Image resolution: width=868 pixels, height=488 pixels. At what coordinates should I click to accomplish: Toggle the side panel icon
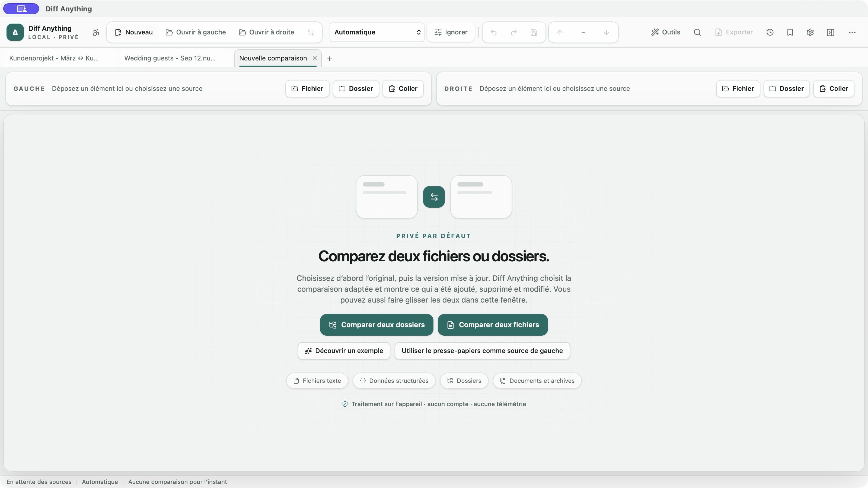tap(831, 32)
